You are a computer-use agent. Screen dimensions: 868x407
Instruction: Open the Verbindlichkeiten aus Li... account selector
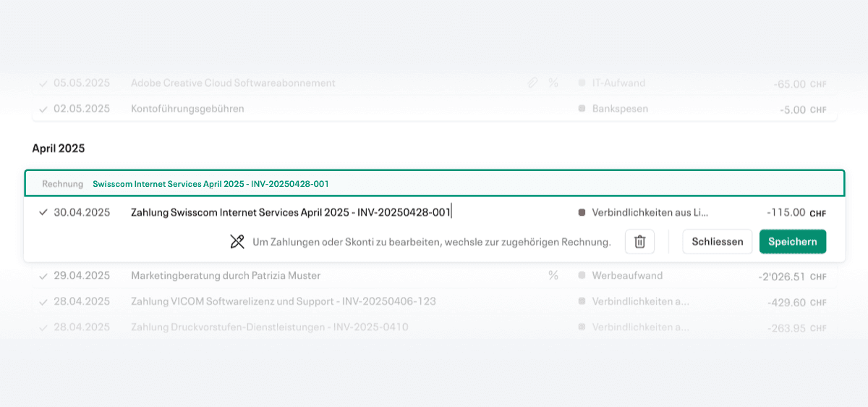coord(644,213)
